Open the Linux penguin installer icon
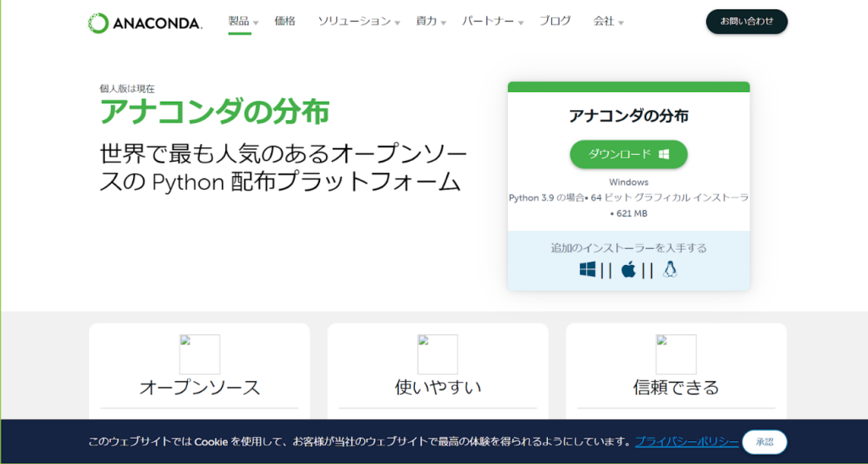The width and height of the screenshot is (868, 464). click(671, 269)
